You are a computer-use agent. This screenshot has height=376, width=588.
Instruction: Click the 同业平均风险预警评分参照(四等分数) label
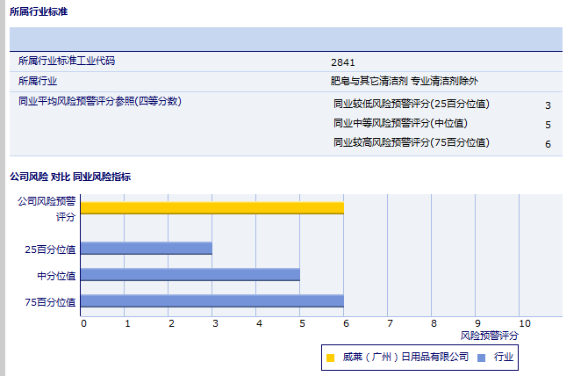(99, 101)
